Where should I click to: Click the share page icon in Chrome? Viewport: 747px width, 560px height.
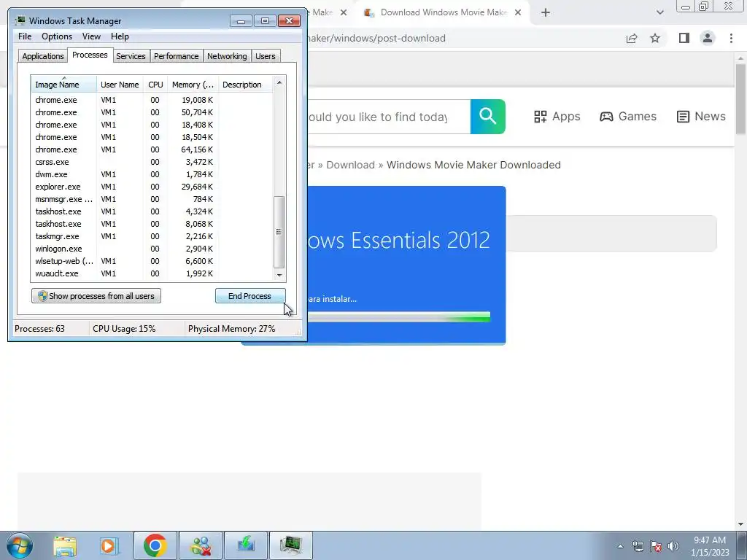coord(632,38)
